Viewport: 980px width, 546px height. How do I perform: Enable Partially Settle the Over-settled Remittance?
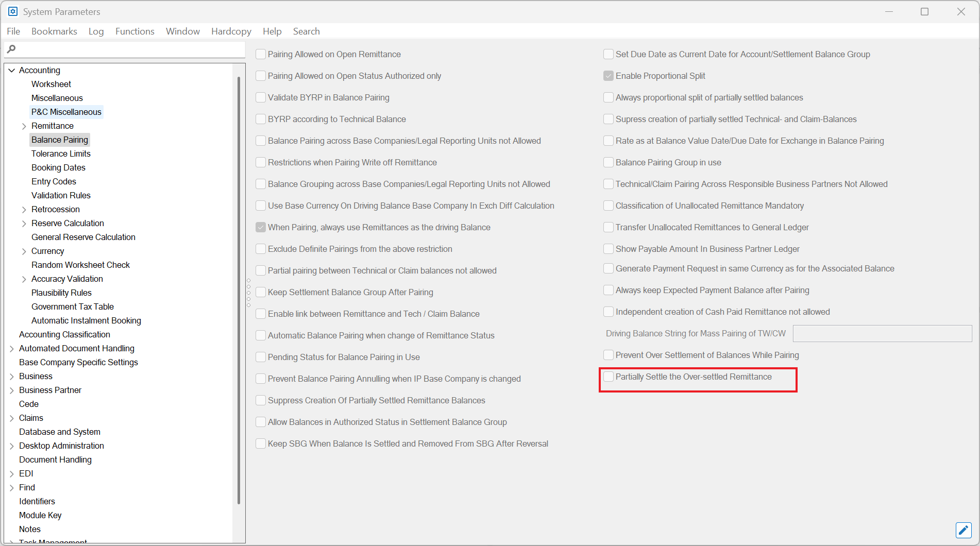[609, 377]
